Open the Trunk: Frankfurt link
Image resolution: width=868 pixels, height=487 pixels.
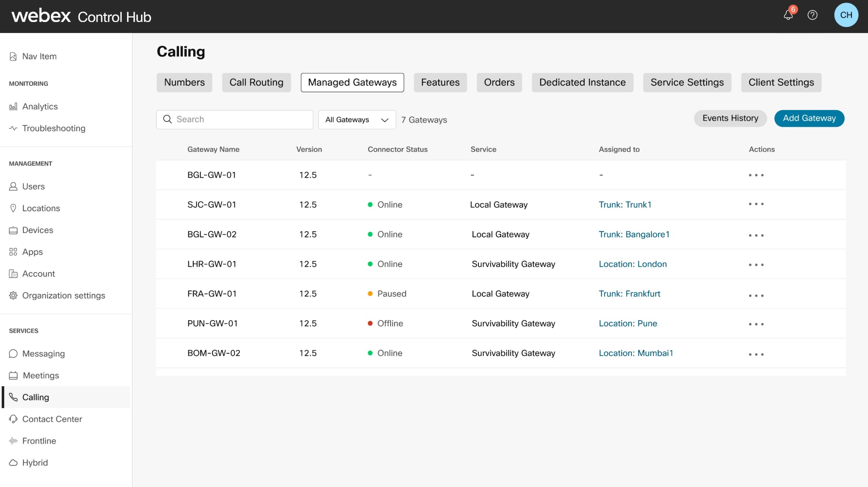point(629,294)
